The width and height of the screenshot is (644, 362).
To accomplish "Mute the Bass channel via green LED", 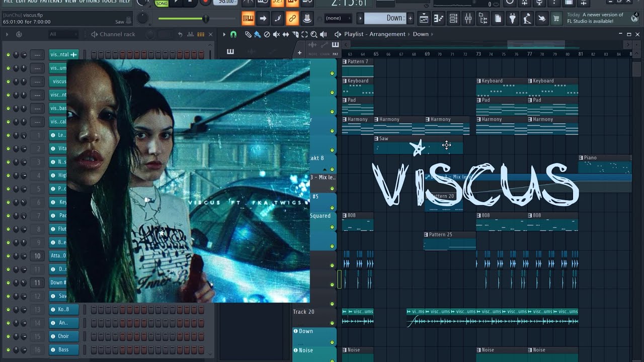I will (x=8, y=350).
